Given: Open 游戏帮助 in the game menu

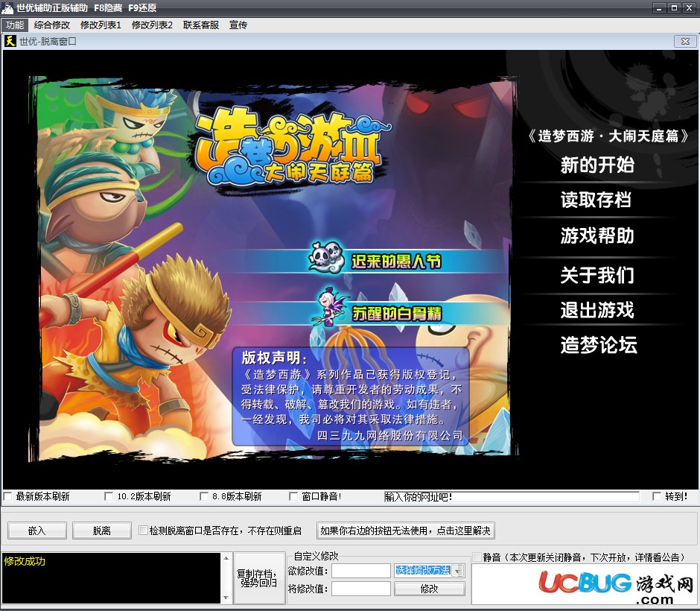Looking at the screenshot, I should [x=597, y=235].
